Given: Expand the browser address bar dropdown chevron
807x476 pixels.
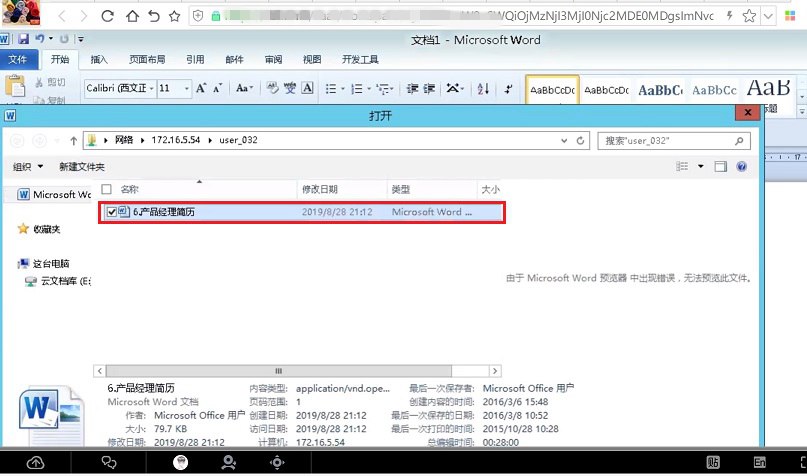Looking at the screenshot, I should (x=768, y=16).
